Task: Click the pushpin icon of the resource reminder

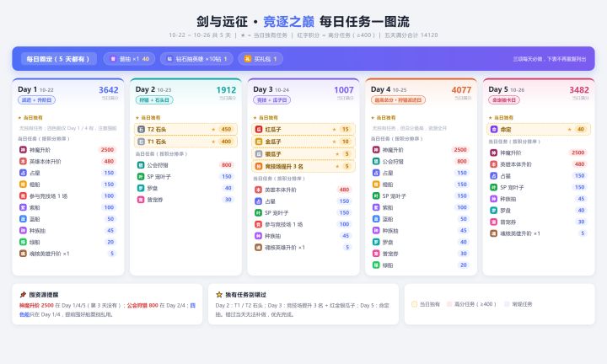Action: [23, 295]
